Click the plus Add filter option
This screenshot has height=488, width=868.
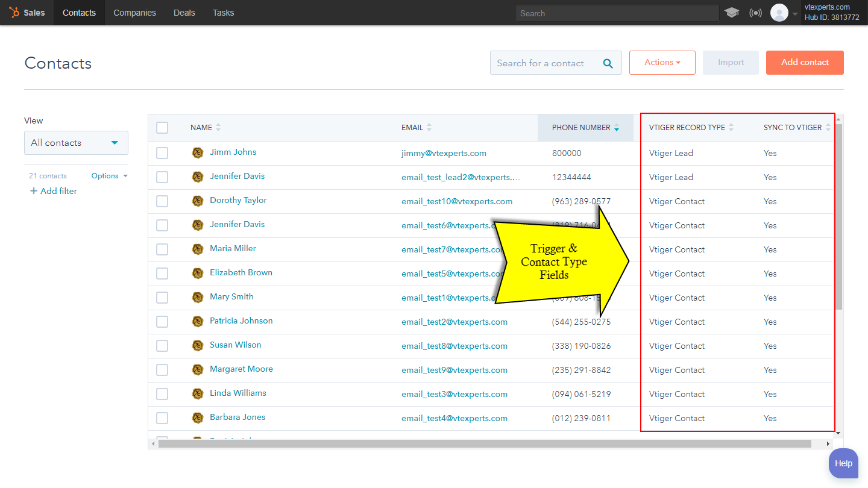54,191
